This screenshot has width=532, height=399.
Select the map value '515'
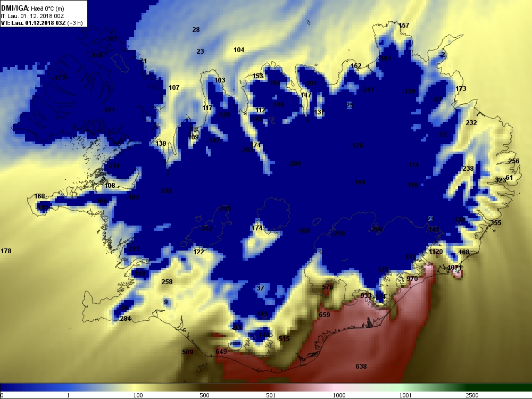click(x=284, y=338)
